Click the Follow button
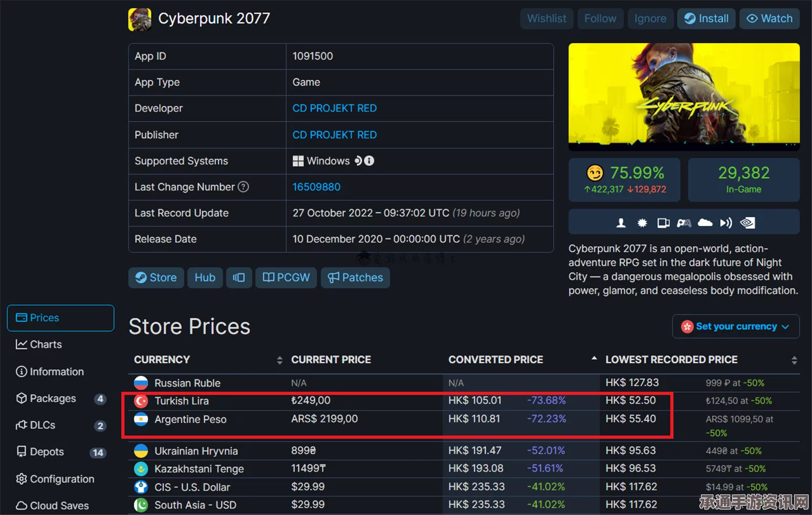 [600, 18]
